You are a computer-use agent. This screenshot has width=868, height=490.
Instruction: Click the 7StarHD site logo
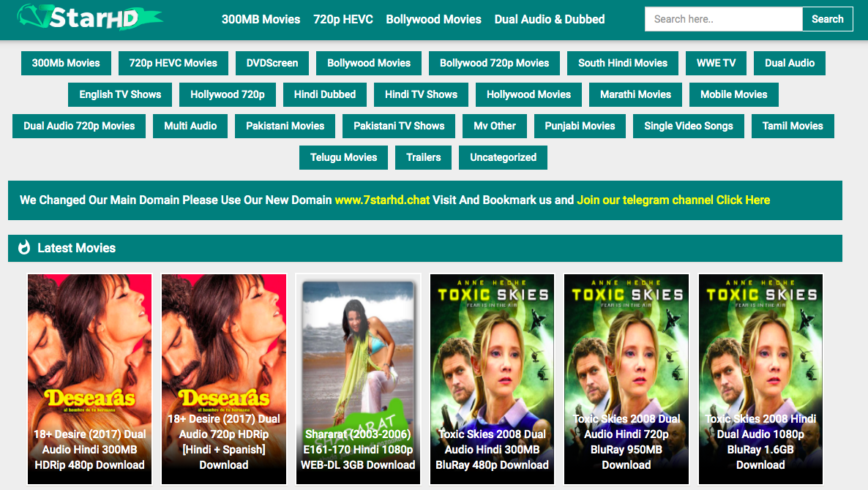[x=89, y=18]
